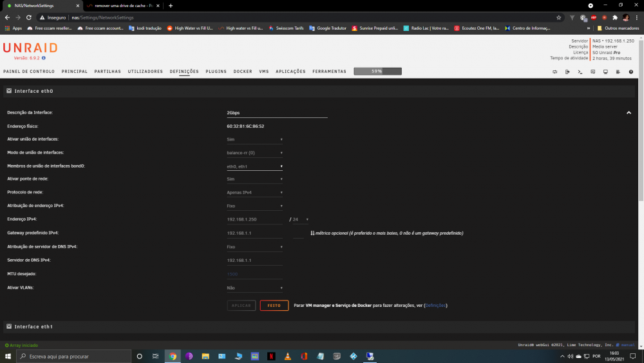
Task: Open the UTILIZADORES tab
Action: tap(146, 72)
